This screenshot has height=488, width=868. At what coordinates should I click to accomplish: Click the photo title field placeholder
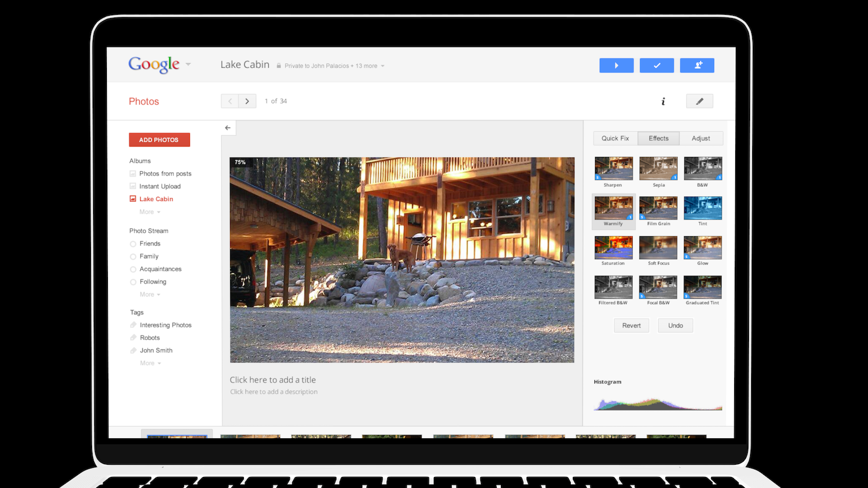[272, 380]
